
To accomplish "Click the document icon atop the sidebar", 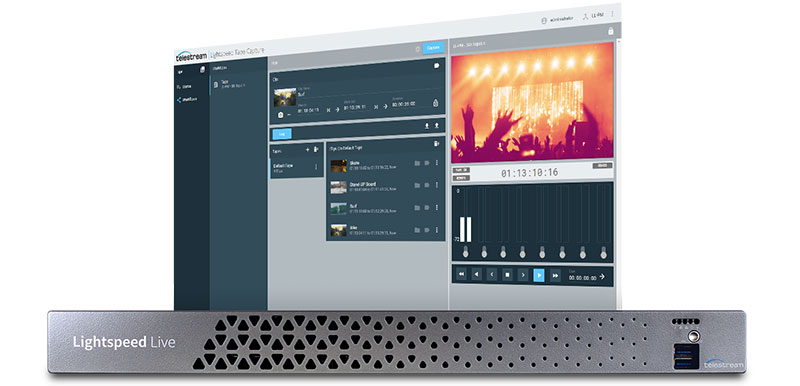I will click(203, 70).
